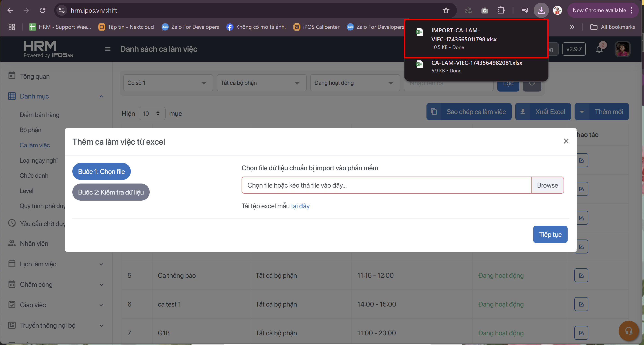Click edit icon for Ca thông báo row
644x345 pixels.
click(x=581, y=276)
